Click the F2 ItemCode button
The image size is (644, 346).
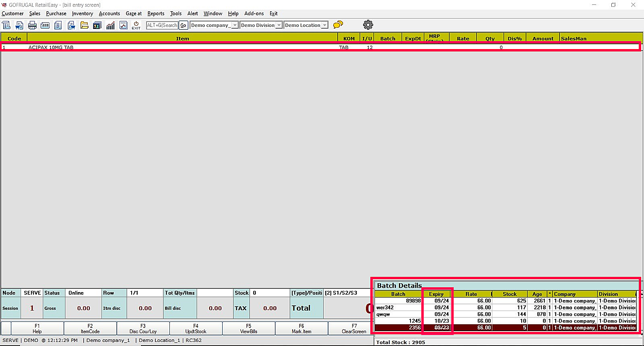(90, 328)
